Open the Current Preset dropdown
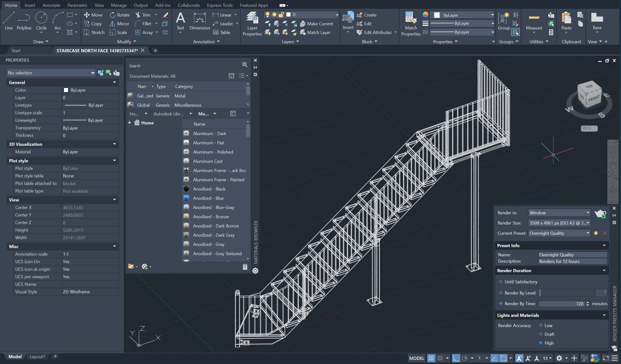Image resolution: width=621 pixels, height=364 pixels. [559, 233]
